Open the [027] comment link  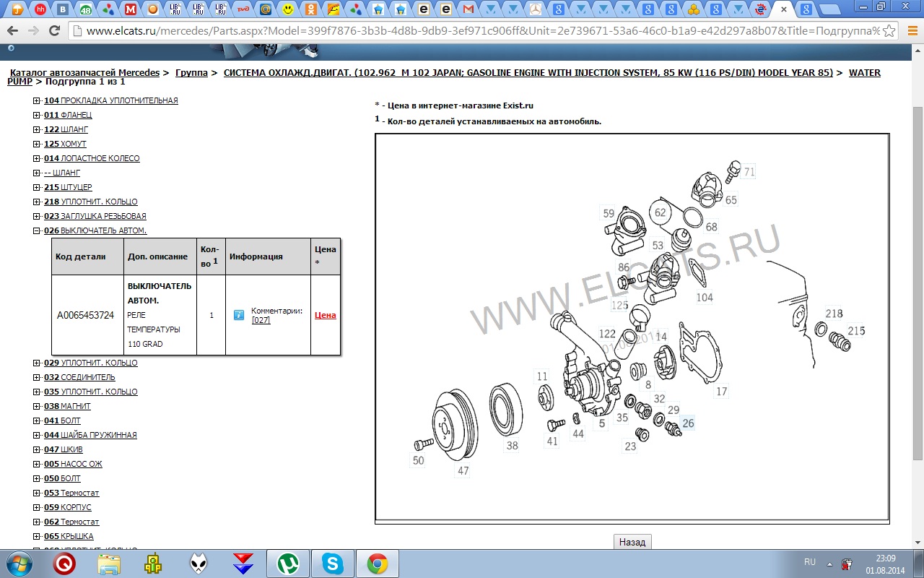point(261,320)
